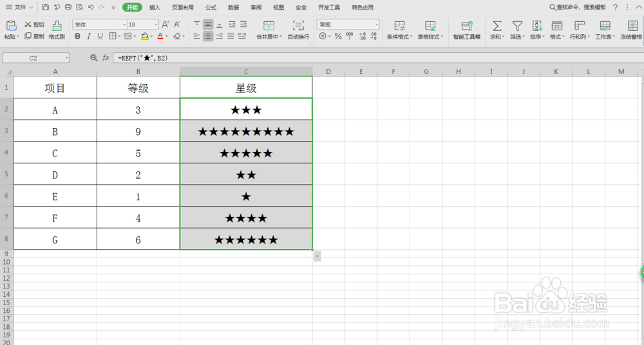Click the Print icon in quick access toolbar
The image size is (644, 345).
coord(68,7)
